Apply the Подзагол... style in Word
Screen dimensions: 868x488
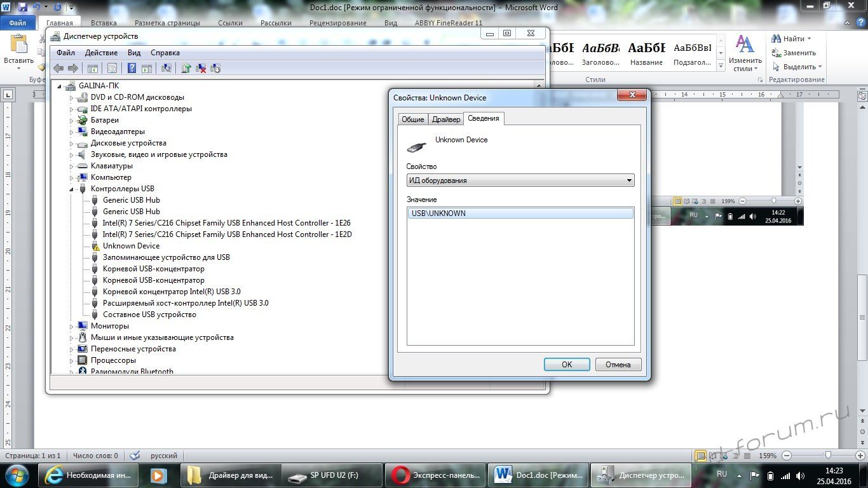[x=692, y=54]
